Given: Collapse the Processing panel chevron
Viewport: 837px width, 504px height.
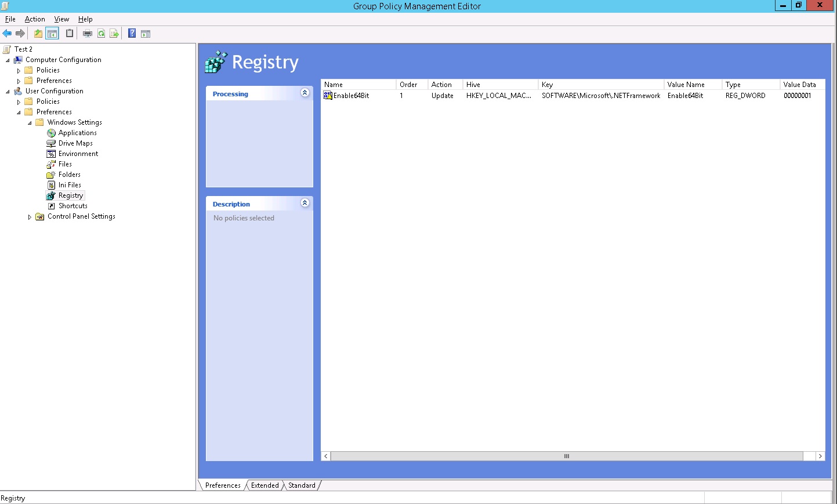Looking at the screenshot, I should click(x=305, y=93).
